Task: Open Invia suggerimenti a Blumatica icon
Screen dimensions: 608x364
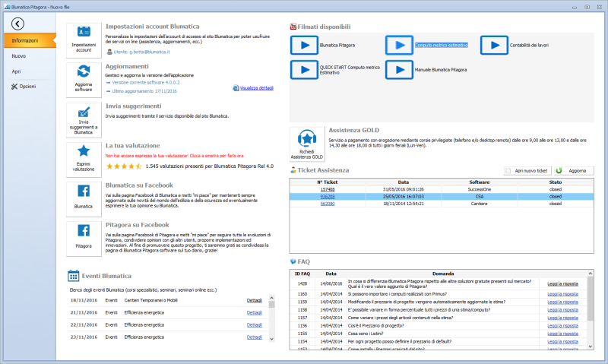Action: [x=84, y=120]
